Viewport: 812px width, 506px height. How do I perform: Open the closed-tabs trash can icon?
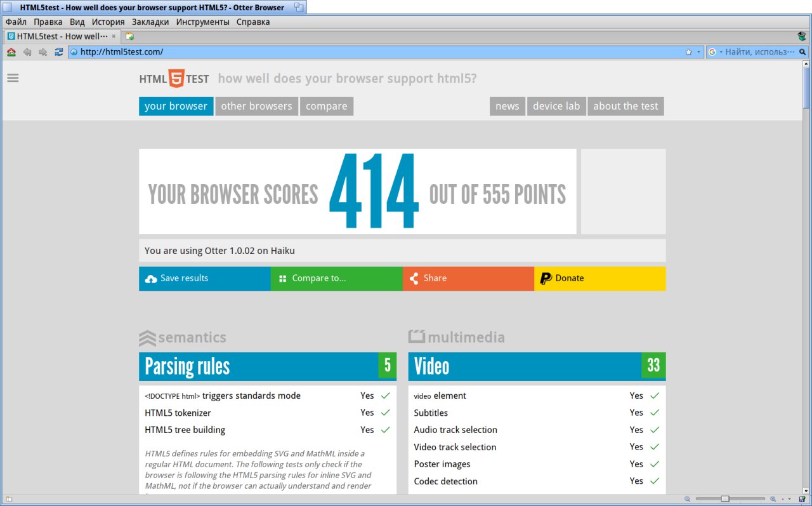[x=802, y=36]
